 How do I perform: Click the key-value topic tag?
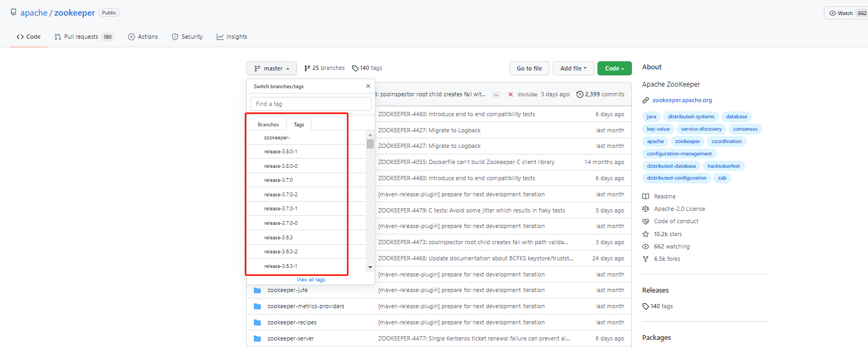[658, 129]
